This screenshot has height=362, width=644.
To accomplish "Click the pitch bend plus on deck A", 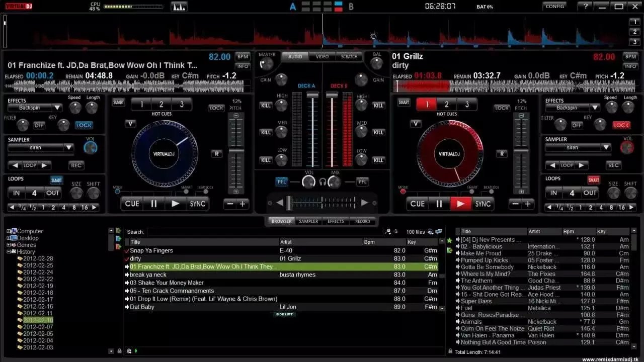I will click(243, 204).
